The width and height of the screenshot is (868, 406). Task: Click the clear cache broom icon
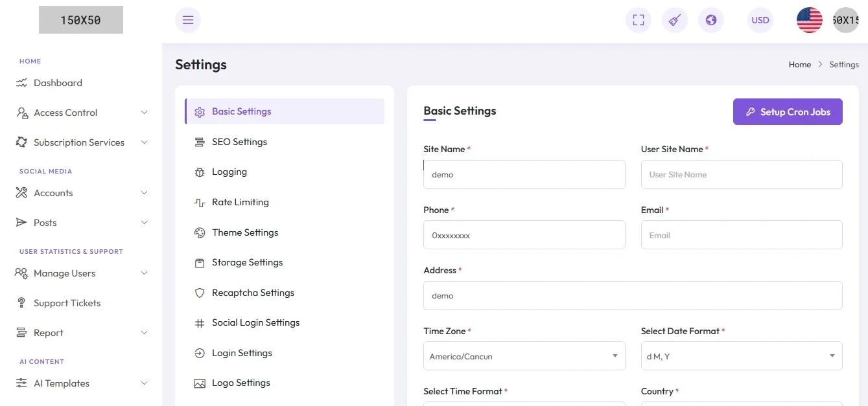(x=675, y=20)
